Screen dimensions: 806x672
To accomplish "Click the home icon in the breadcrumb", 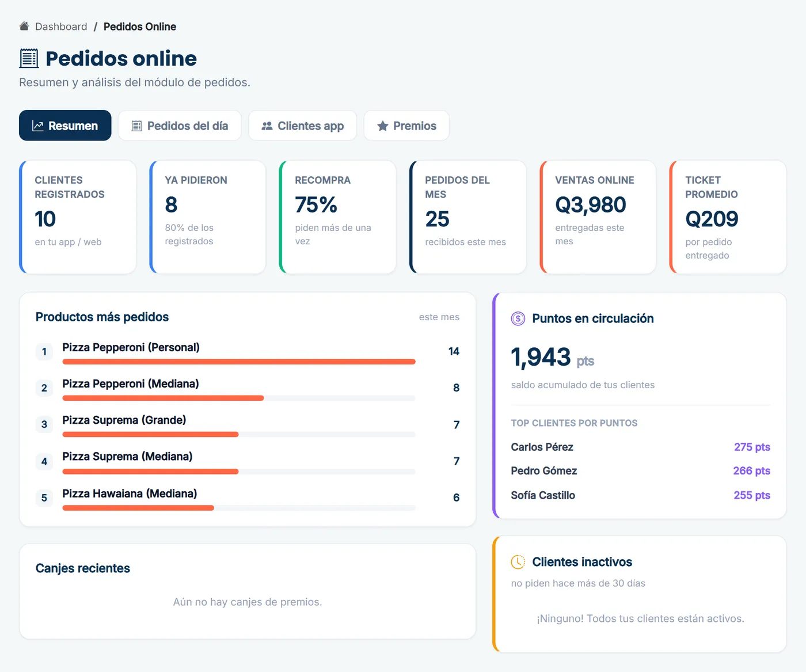I will pos(24,26).
